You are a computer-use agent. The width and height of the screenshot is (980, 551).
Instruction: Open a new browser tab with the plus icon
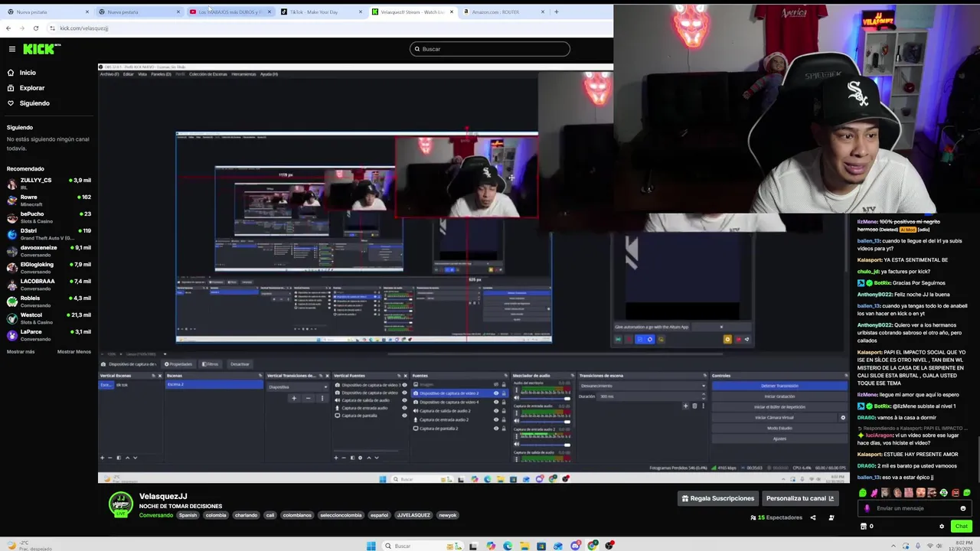pos(556,11)
